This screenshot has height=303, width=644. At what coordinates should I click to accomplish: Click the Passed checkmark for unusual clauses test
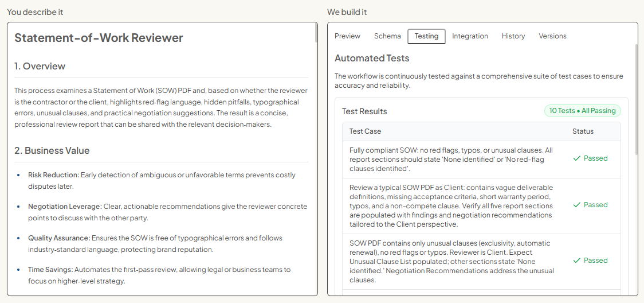[577, 261]
